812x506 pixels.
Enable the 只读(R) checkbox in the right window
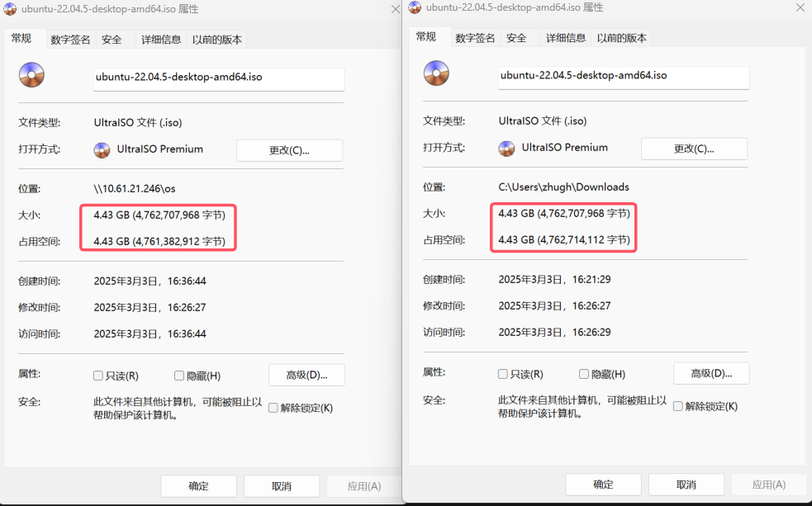(x=502, y=374)
